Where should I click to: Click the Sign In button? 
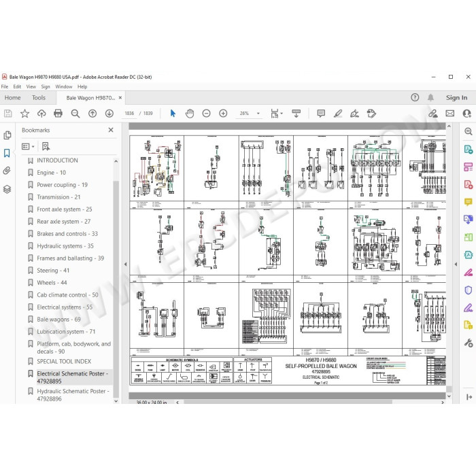(x=456, y=97)
